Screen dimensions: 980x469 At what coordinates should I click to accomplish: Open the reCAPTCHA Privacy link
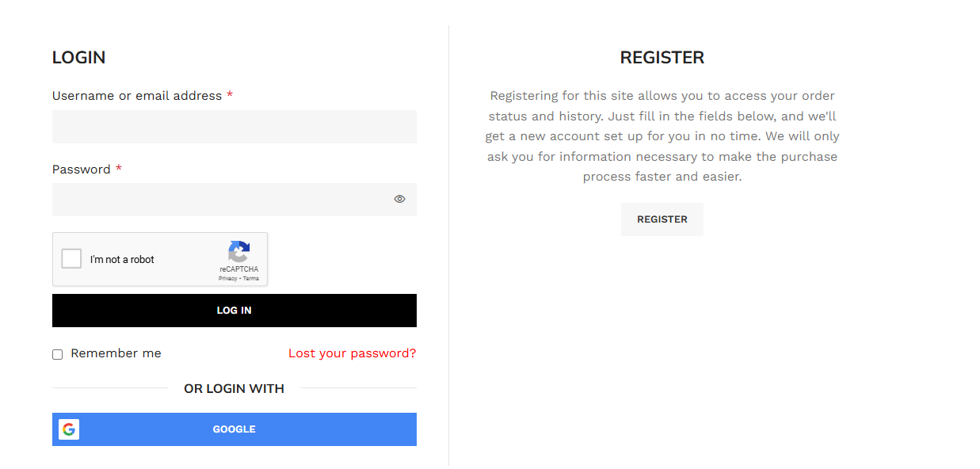pos(227,279)
